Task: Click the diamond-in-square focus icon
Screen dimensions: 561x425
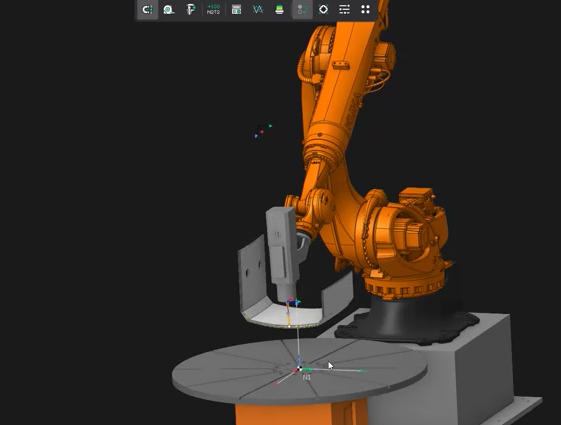Action: (323, 9)
